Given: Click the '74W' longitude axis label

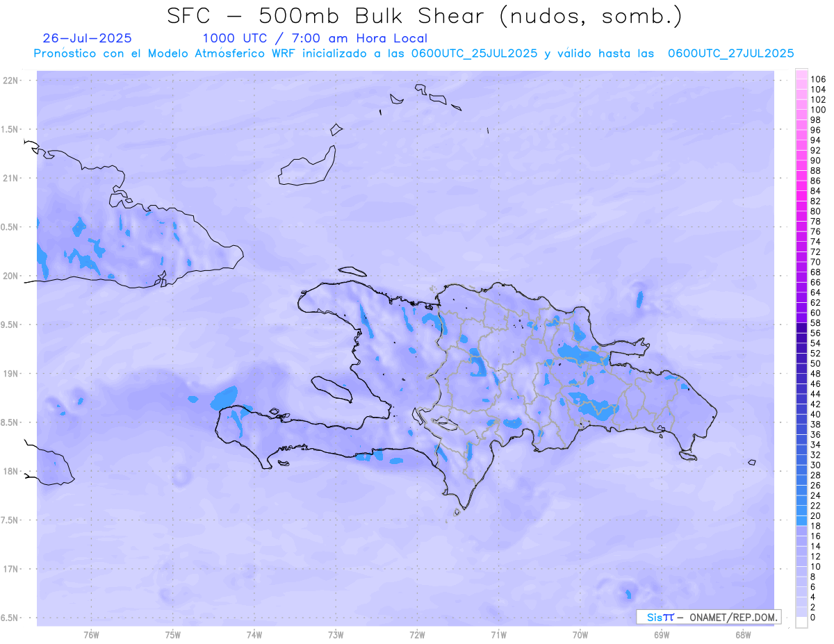Looking at the screenshot, I should (254, 634).
